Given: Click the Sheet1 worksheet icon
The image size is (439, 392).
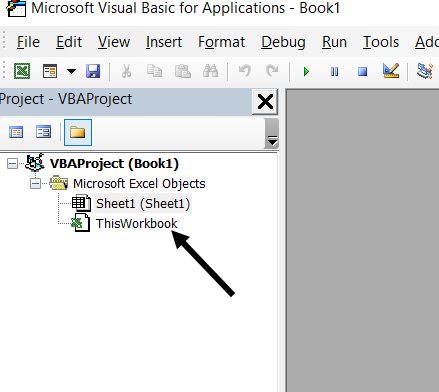Looking at the screenshot, I should point(81,203).
